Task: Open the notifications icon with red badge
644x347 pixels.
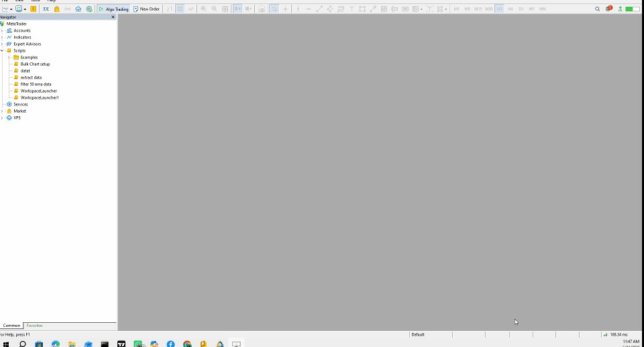Action: click(x=608, y=8)
